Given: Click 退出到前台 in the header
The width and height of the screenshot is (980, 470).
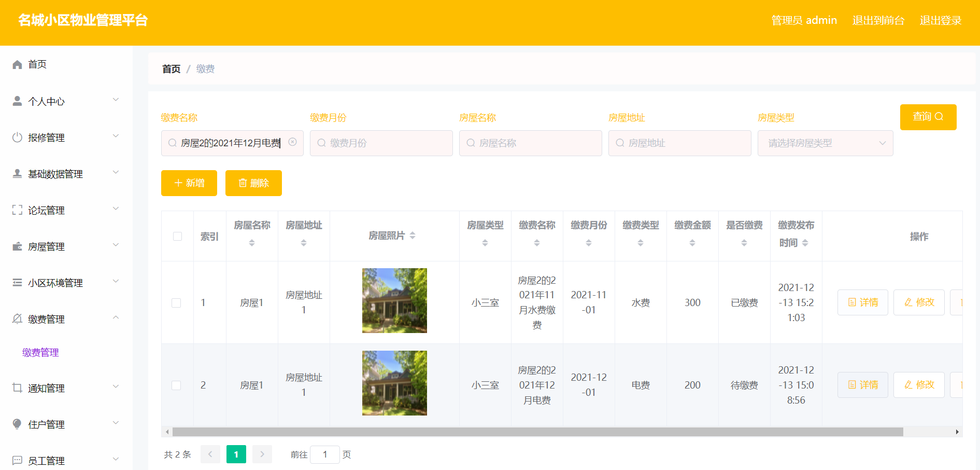Looking at the screenshot, I should point(878,20).
